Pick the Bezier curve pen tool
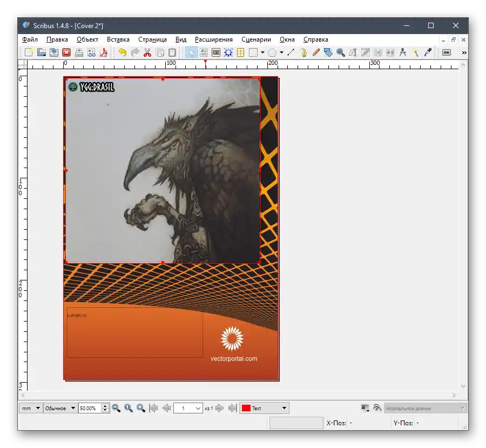The height and width of the screenshot is (448, 486). [x=303, y=52]
